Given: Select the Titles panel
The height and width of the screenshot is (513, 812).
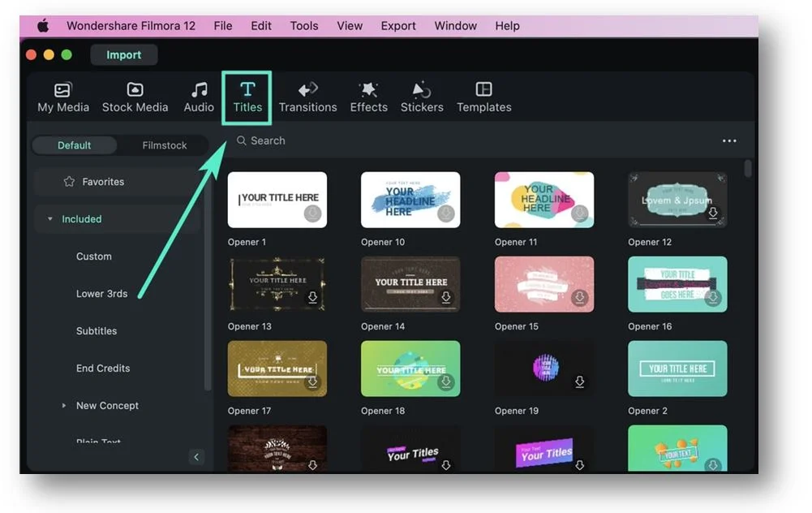Looking at the screenshot, I should pyautogui.click(x=247, y=97).
